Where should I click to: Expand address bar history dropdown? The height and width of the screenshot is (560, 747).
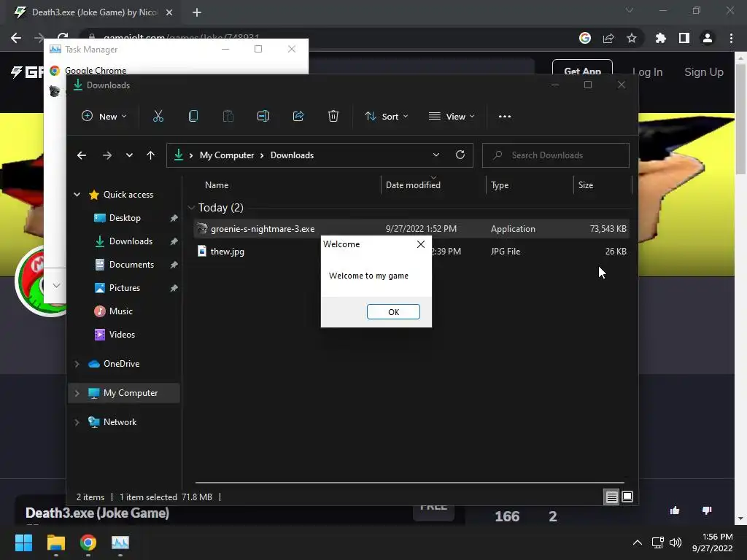point(436,155)
